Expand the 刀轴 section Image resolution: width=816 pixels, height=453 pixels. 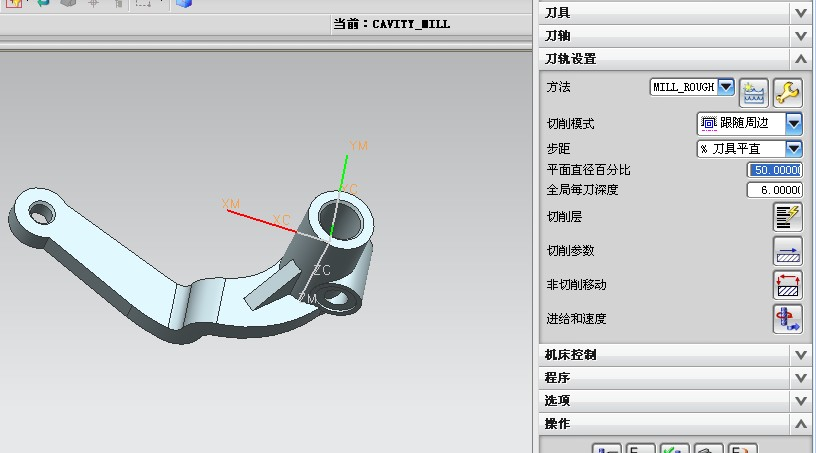pos(675,35)
